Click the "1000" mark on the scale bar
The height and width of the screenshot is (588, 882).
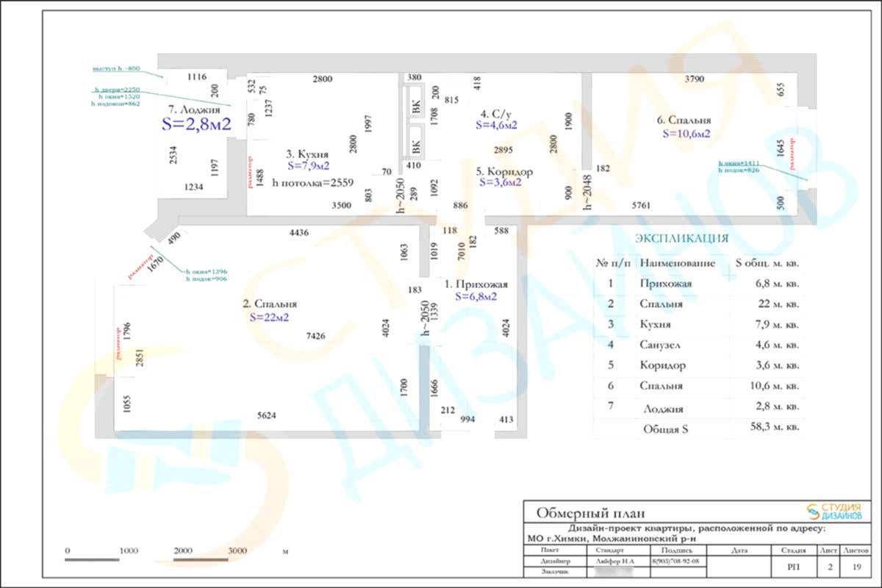click(128, 551)
